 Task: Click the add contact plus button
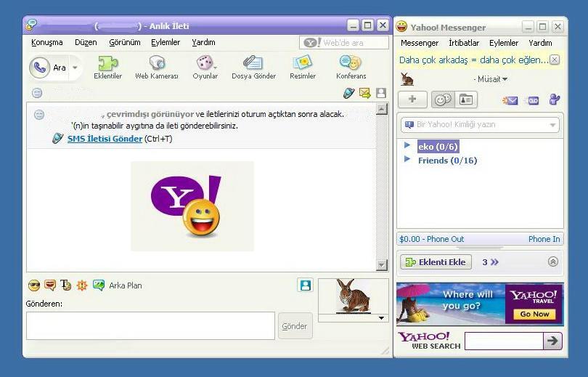(412, 100)
